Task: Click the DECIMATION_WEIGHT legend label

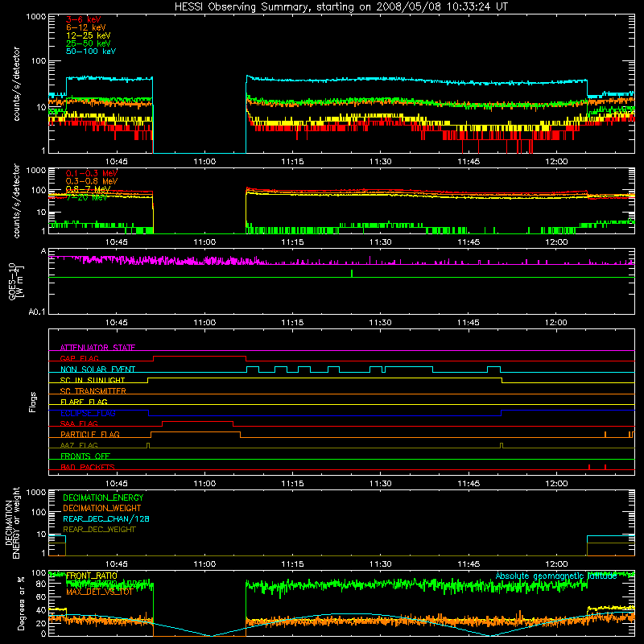Action: (x=102, y=508)
